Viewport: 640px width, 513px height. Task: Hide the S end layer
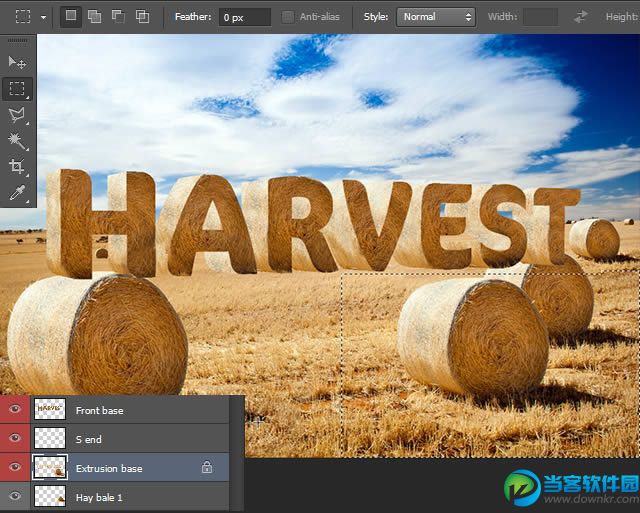click(x=15, y=438)
